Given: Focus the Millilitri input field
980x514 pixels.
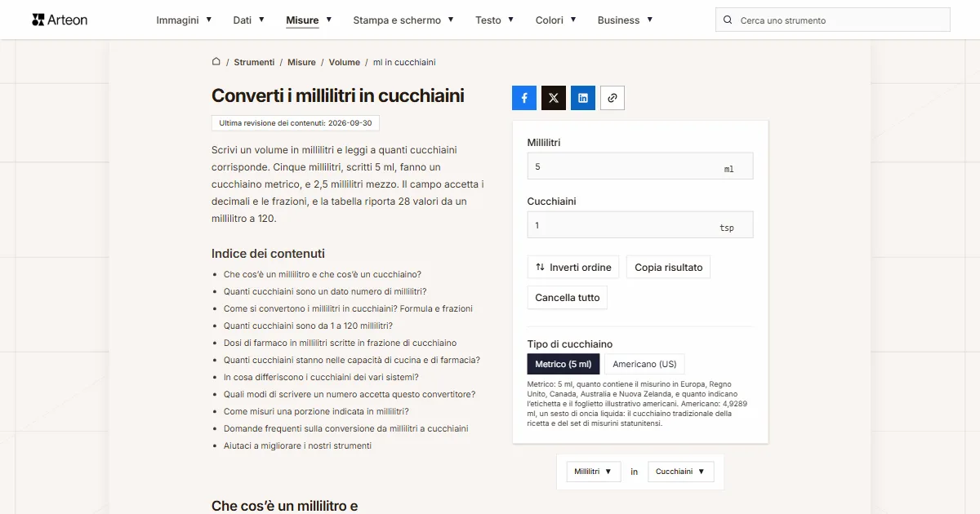Looking at the screenshot, I should 640,166.
